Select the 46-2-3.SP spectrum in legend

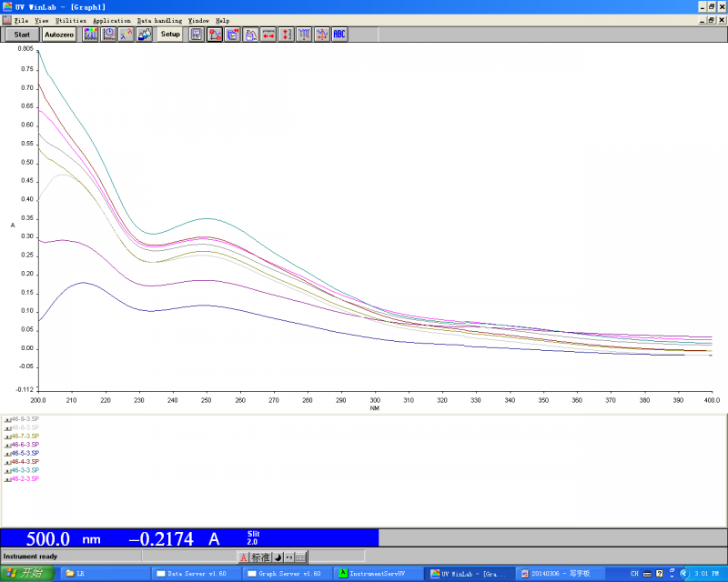(24, 478)
